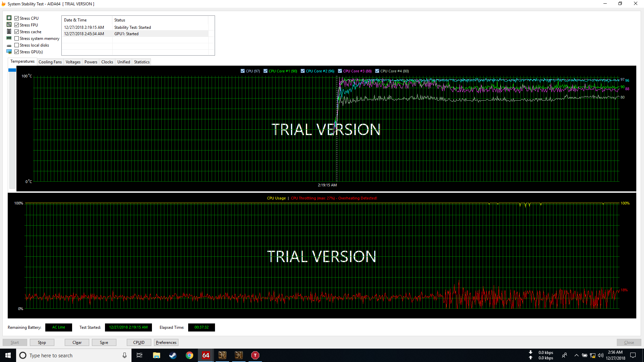Screen dimensions: 644x362
Task: Click the Cortana search circle icon
Action: 23,355
